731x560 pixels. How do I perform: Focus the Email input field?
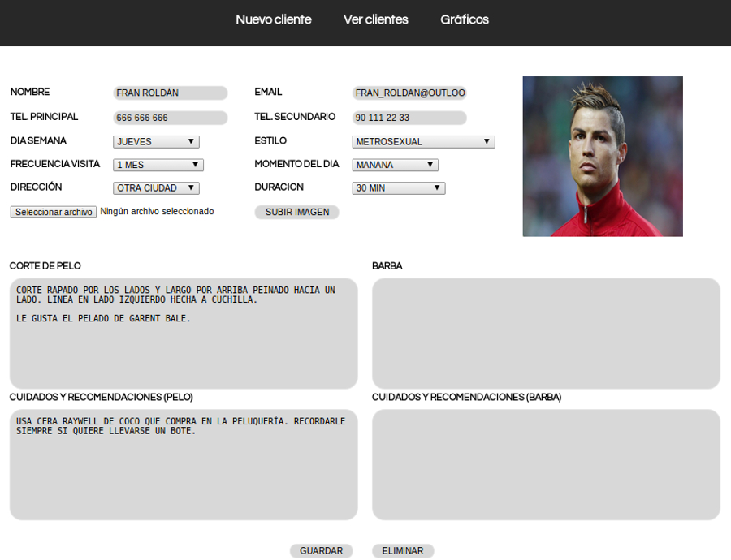409,93
